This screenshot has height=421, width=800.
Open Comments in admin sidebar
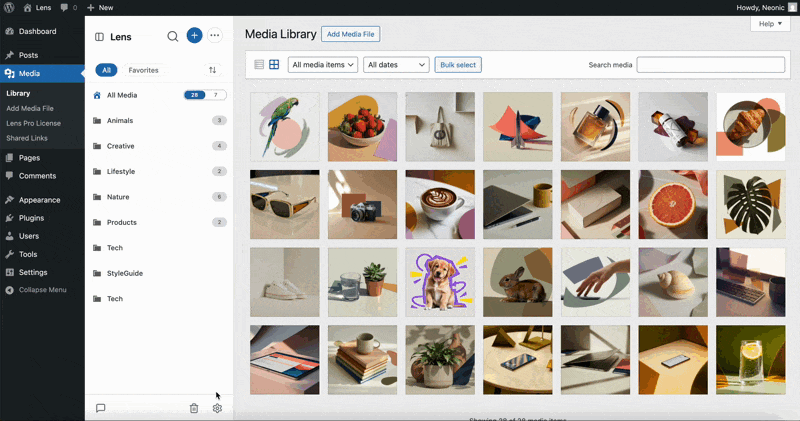coord(37,176)
